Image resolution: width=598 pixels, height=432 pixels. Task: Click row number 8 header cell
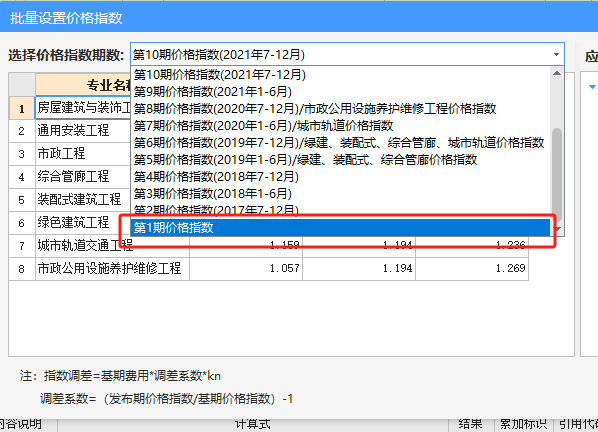pos(22,268)
